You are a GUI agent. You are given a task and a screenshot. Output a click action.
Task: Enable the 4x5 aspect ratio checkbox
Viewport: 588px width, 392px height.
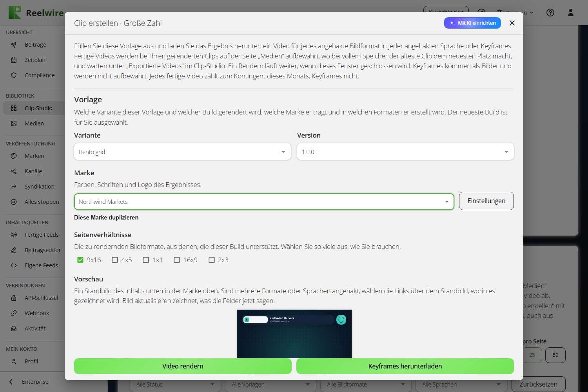pyautogui.click(x=115, y=260)
